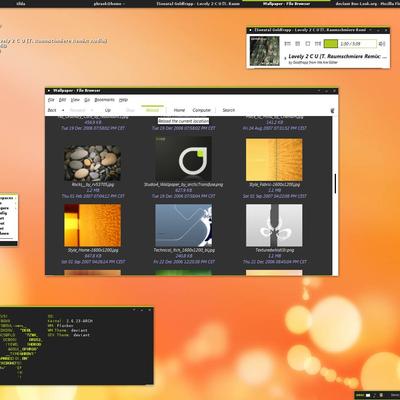Viewport: 400px width, 400px height.
Task: Click the Computer toolbar button
Action: [x=202, y=110]
